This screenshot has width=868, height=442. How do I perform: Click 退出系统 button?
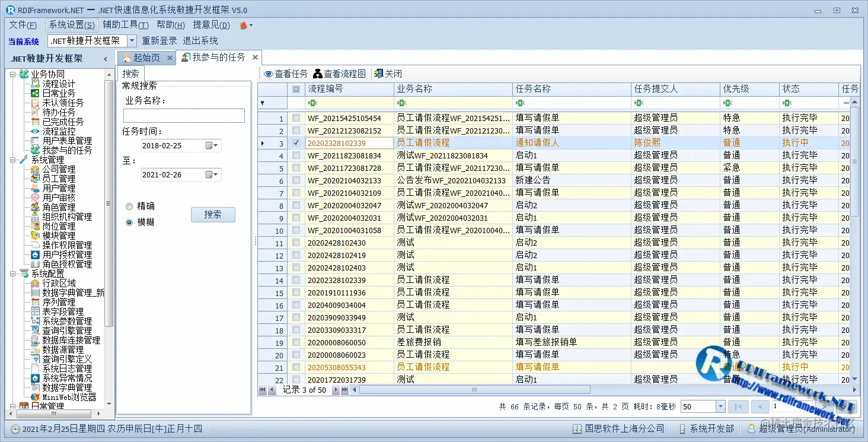[200, 41]
